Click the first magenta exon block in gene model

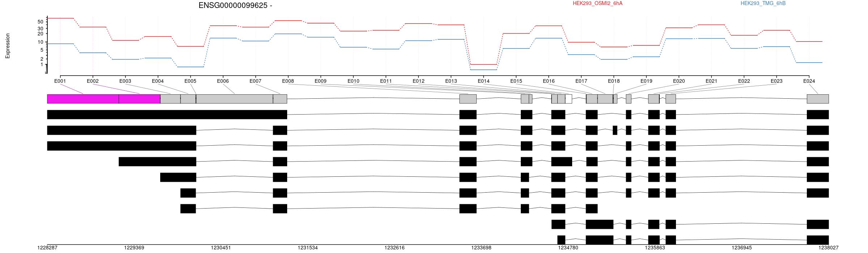(83, 99)
